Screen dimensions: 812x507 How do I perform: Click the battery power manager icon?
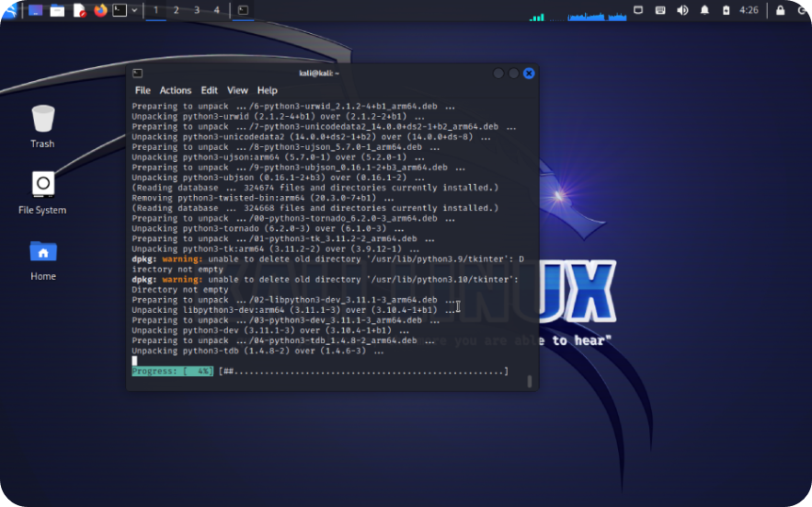[x=726, y=10]
